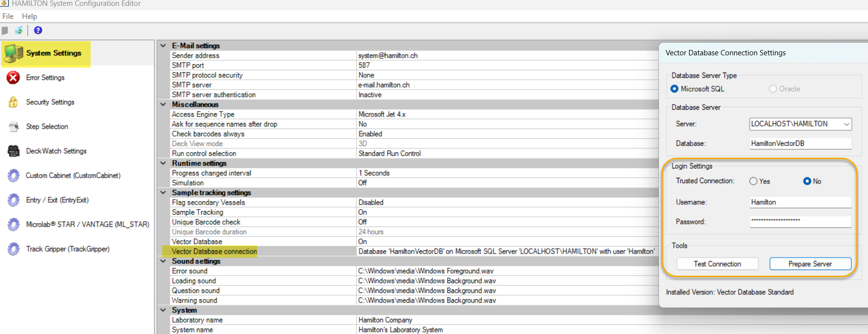Click the DeckWatch Settings icon

point(14,151)
